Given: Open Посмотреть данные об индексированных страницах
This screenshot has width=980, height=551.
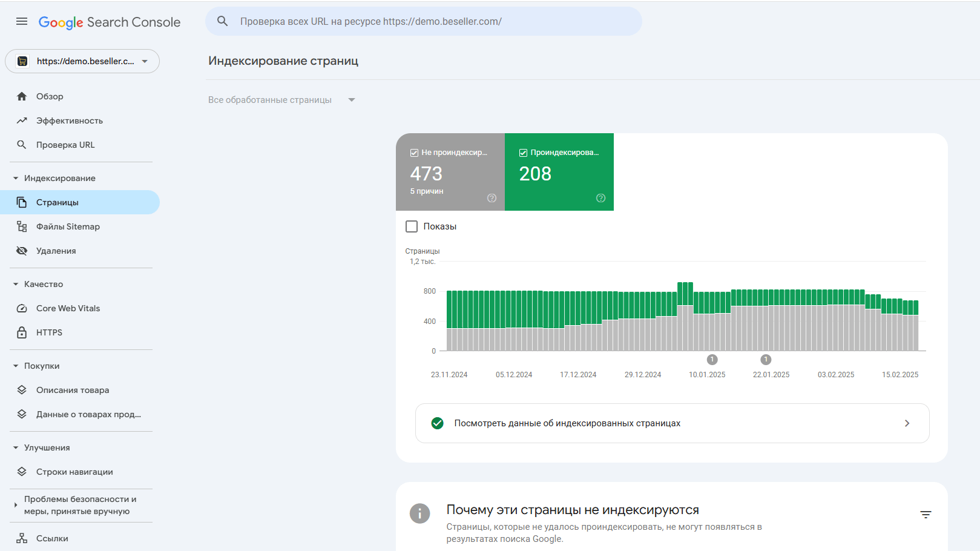Looking at the screenshot, I should pyautogui.click(x=673, y=423).
